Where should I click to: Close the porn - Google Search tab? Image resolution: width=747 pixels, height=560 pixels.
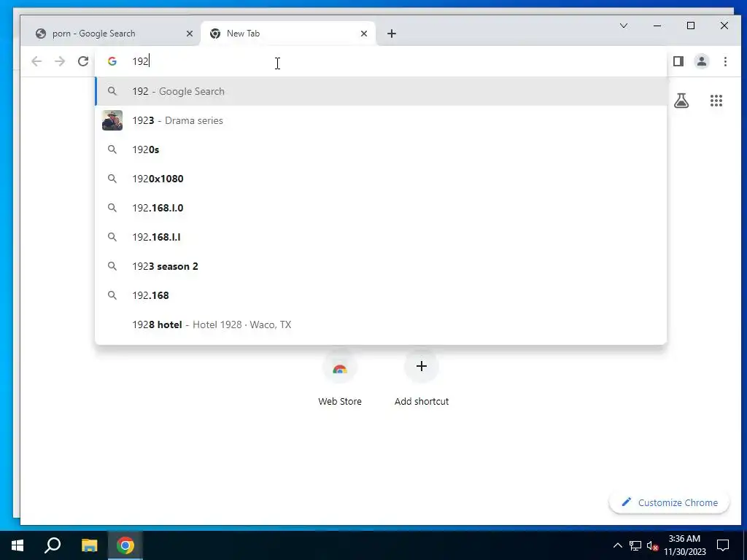tap(190, 34)
